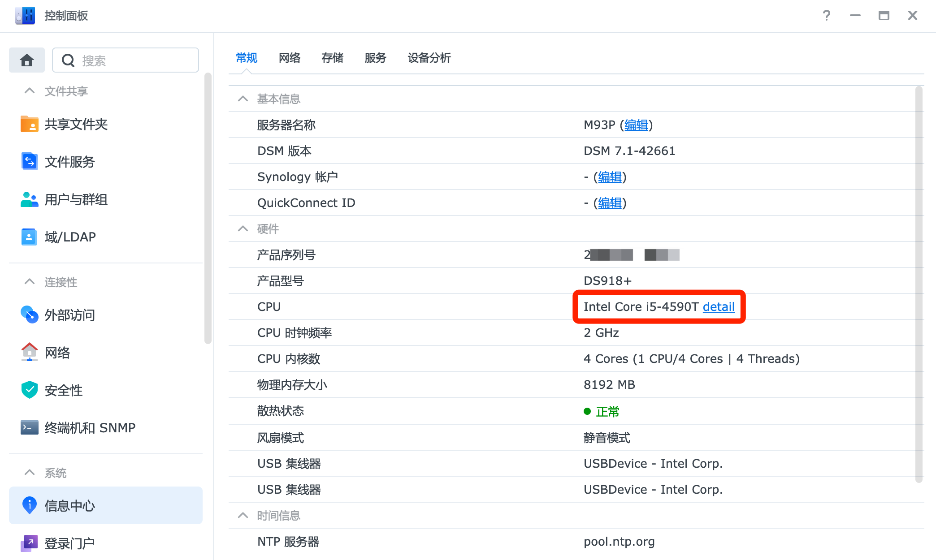This screenshot has width=936, height=560.
Task: Collapse the 文件共享 sidebar group
Action: click(30, 91)
